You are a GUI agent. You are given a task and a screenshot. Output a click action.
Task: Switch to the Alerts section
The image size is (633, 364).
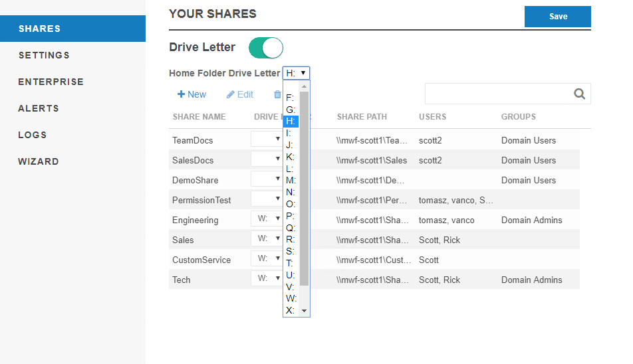tap(39, 108)
